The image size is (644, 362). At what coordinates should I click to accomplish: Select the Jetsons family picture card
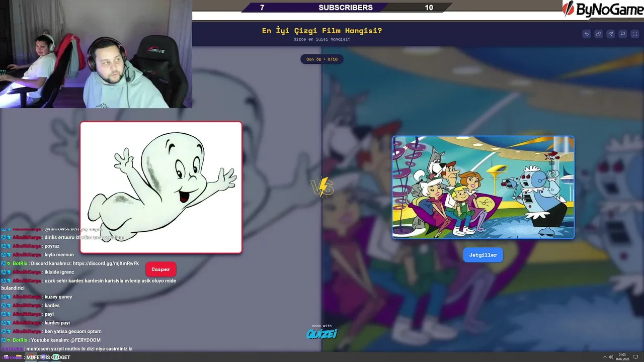pyautogui.click(x=483, y=188)
